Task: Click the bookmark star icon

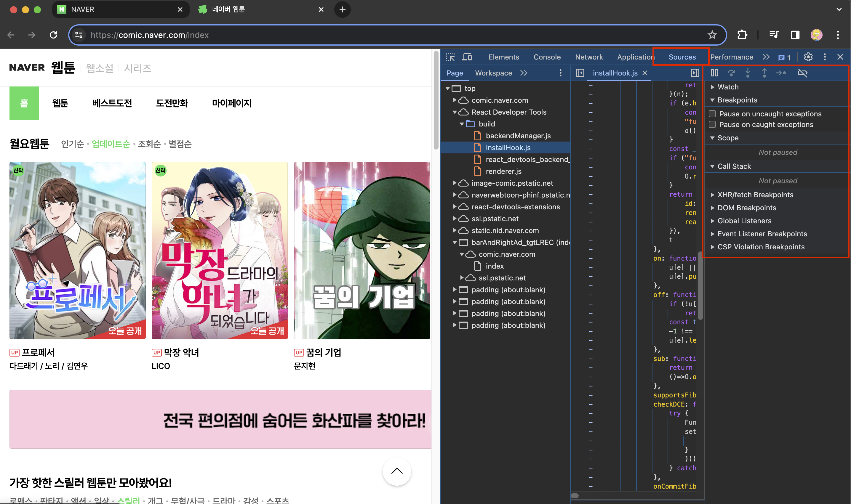Action: (712, 35)
